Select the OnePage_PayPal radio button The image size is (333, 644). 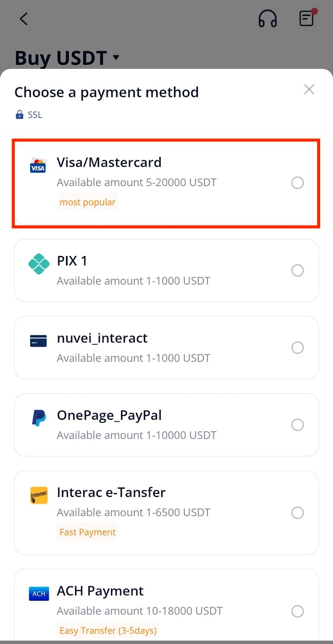coord(298,425)
